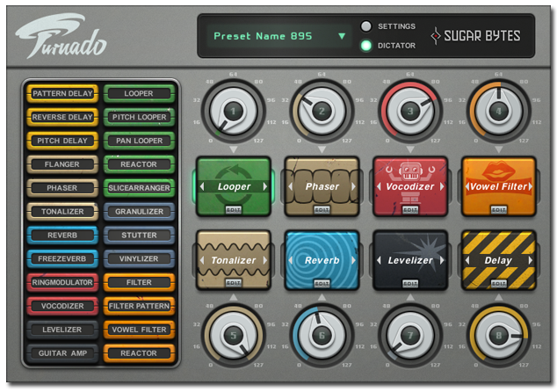
Task: Open Edit on the Levelizer pad
Action: (410, 283)
